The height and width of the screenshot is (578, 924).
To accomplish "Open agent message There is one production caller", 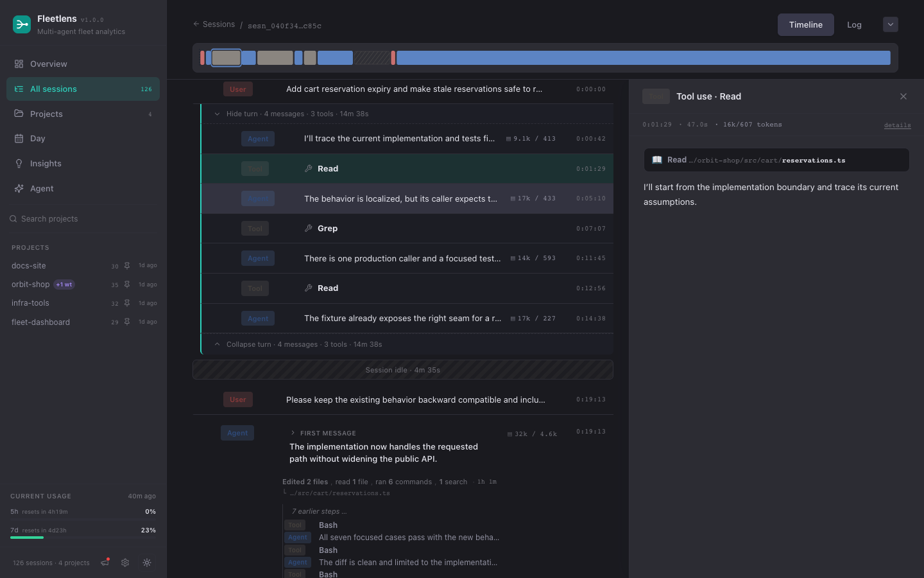I will (x=407, y=258).
